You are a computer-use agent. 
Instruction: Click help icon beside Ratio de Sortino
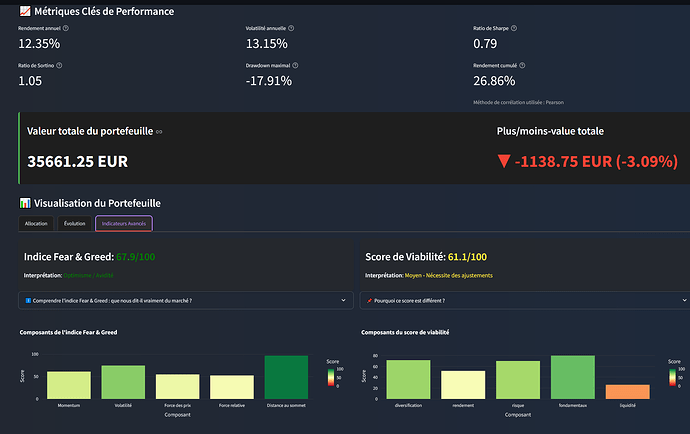(61, 65)
